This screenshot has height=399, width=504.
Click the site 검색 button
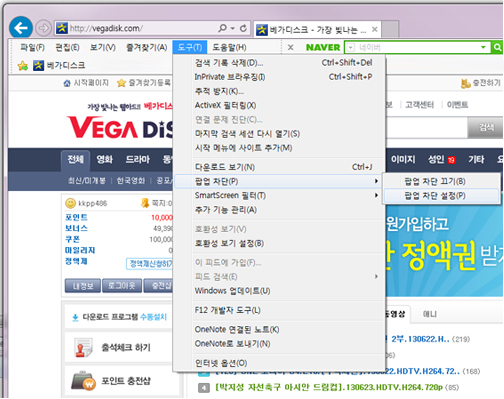[486, 127]
